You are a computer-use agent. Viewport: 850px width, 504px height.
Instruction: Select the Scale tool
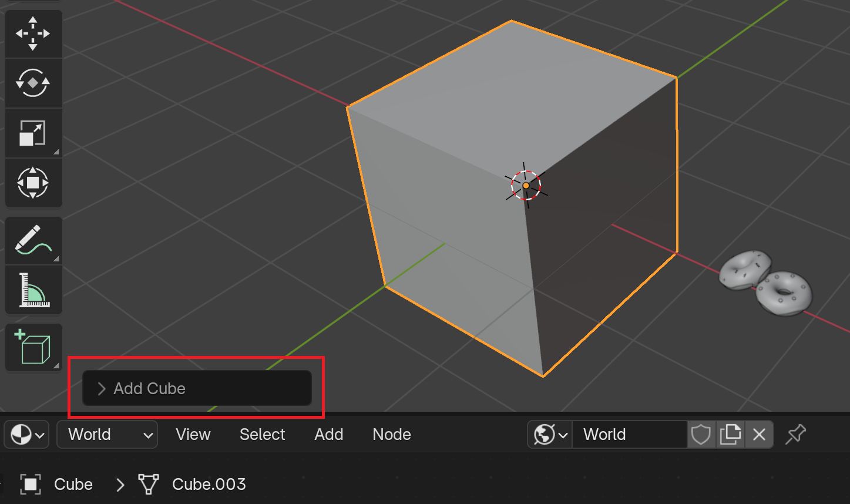pos(33,133)
